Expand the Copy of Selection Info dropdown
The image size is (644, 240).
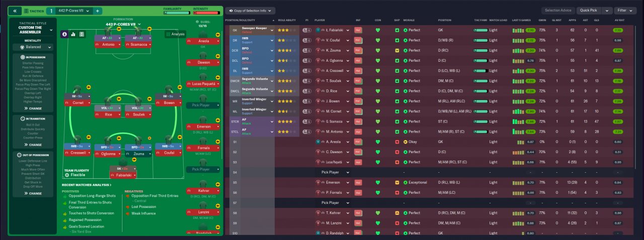pos(250,11)
